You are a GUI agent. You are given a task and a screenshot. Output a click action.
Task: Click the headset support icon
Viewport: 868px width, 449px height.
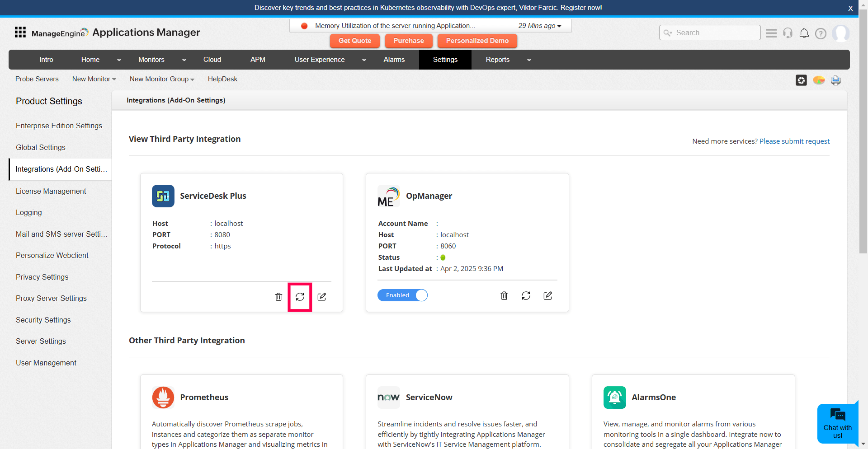[788, 33]
